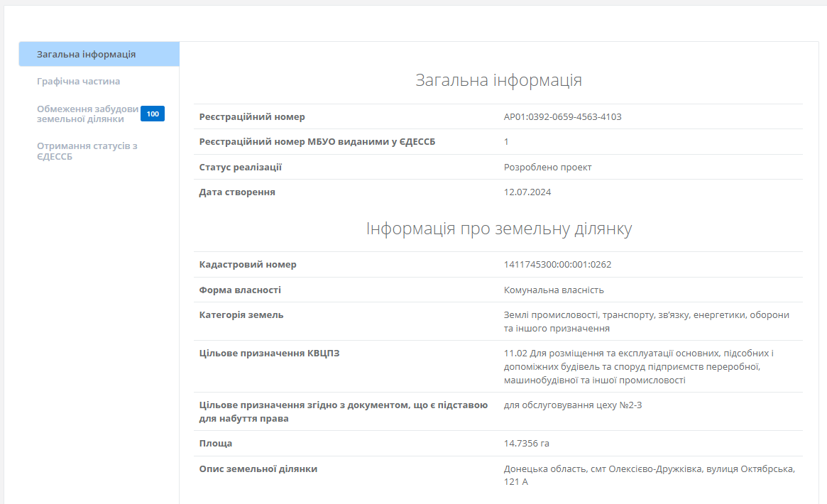This screenshot has width=827, height=504.
Task: Click the Інформація про земельну ділянку heading
Action: tap(498, 229)
